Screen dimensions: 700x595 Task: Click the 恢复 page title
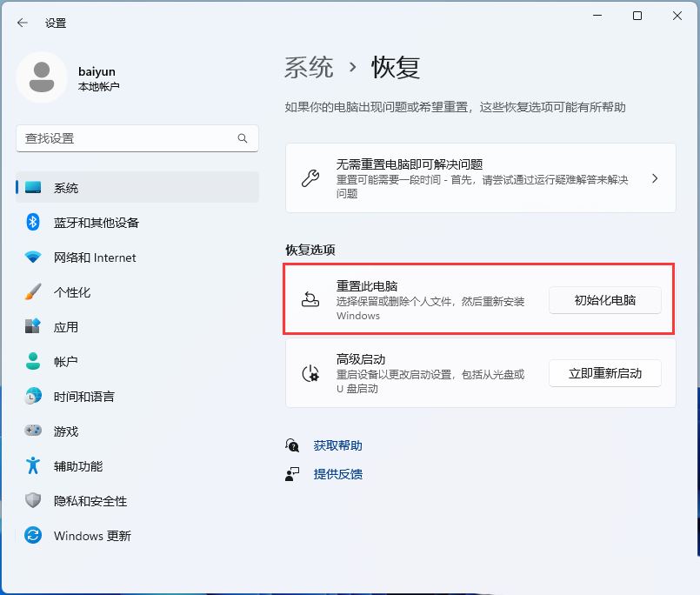pos(396,68)
